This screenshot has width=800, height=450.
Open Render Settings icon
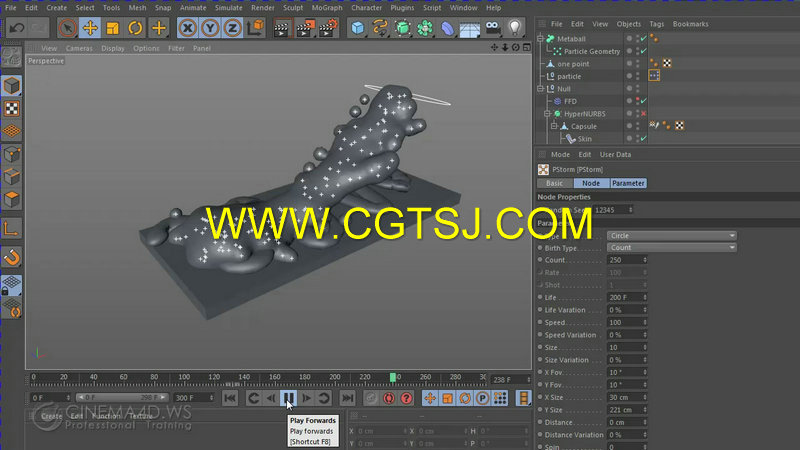point(329,28)
